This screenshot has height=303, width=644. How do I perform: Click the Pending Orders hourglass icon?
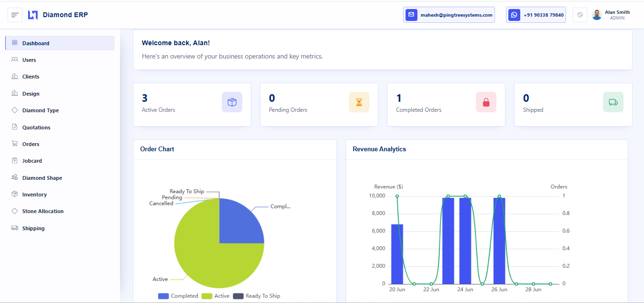pos(359,102)
